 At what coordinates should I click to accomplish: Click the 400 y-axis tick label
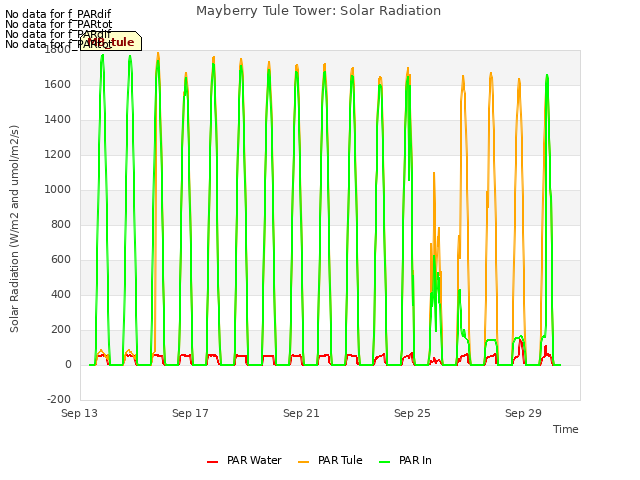click(x=61, y=295)
